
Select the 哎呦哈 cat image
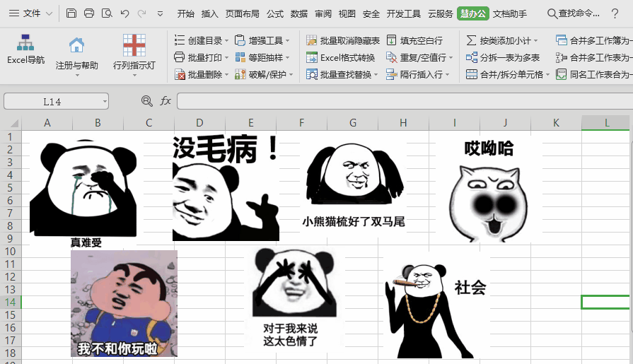[489, 189]
